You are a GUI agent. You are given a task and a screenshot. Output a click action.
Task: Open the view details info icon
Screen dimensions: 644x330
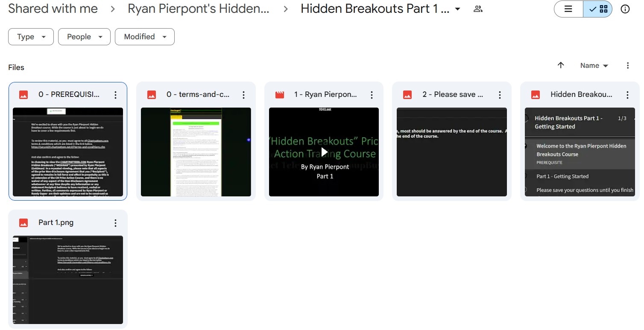tap(625, 9)
